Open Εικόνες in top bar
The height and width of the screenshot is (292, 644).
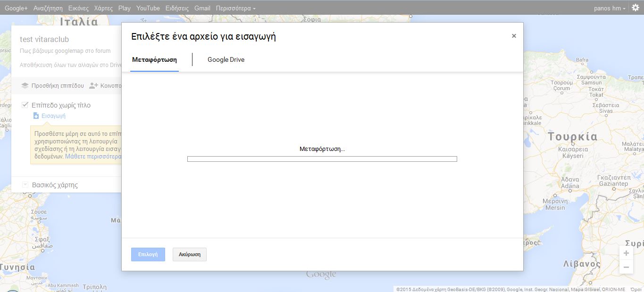(78, 8)
